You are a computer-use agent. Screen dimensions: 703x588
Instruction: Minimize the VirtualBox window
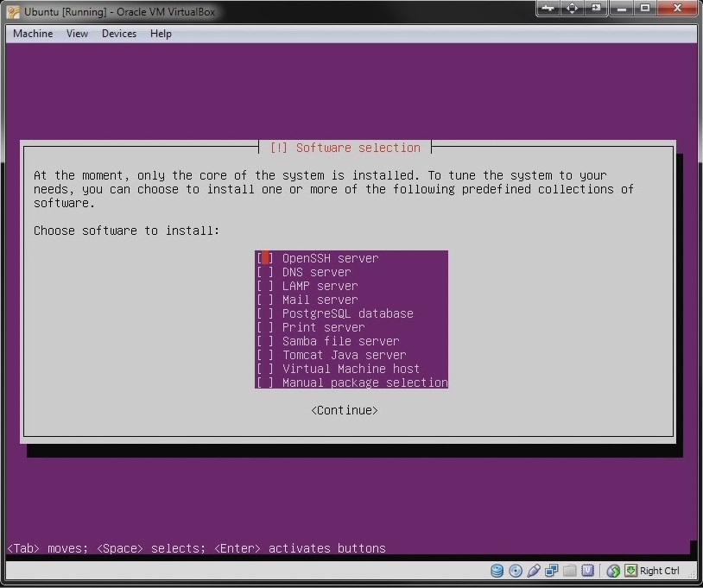pyautogui.click(x=622, y=8)
